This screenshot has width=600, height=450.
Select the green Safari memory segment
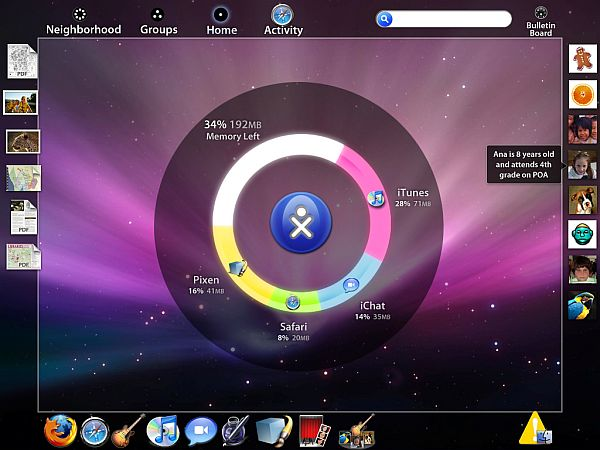tap(295, 303)
